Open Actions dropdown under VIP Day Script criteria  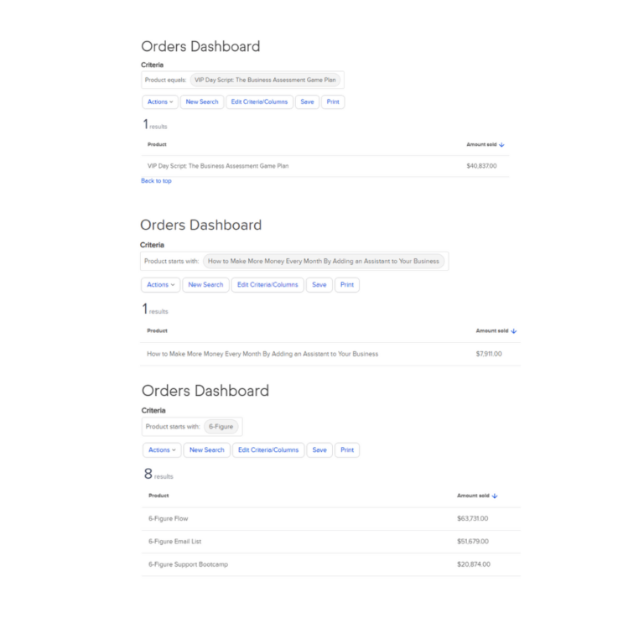point(160,102)
